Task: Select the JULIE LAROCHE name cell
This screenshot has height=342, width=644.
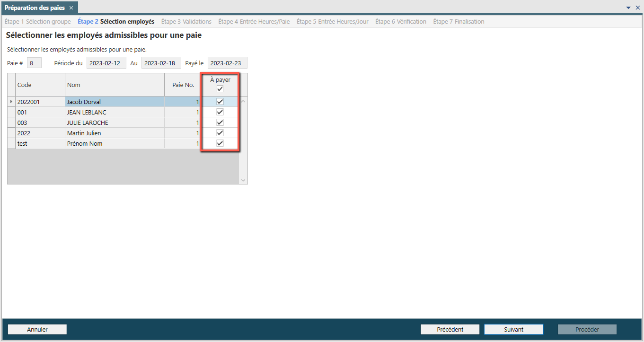Action: click(115, 123)
